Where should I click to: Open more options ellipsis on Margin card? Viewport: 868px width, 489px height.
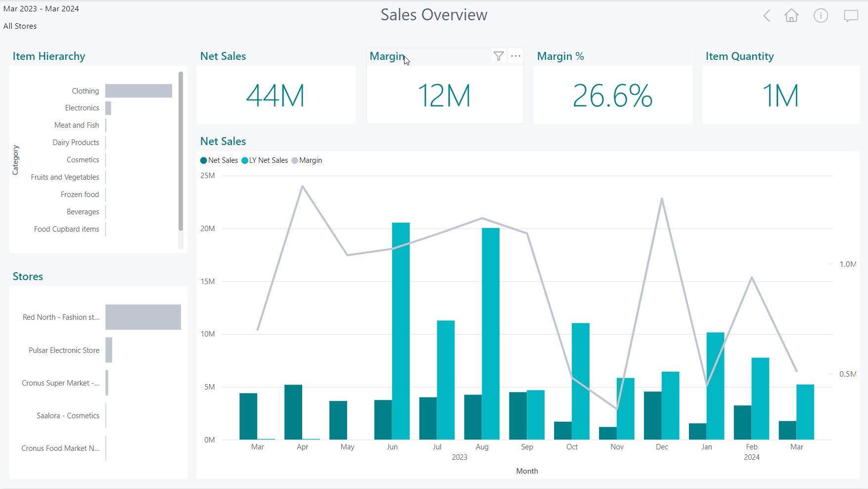click(516, 56)
